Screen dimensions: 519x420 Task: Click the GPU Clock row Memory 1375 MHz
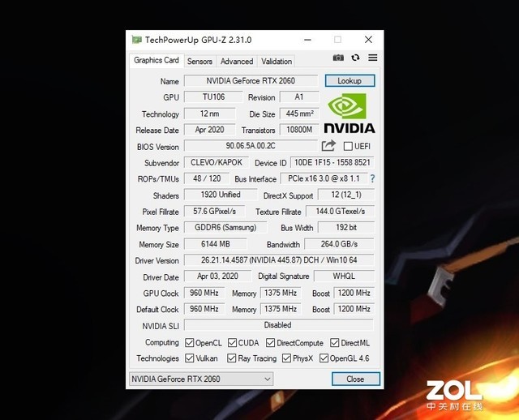[x=281, y=293]
